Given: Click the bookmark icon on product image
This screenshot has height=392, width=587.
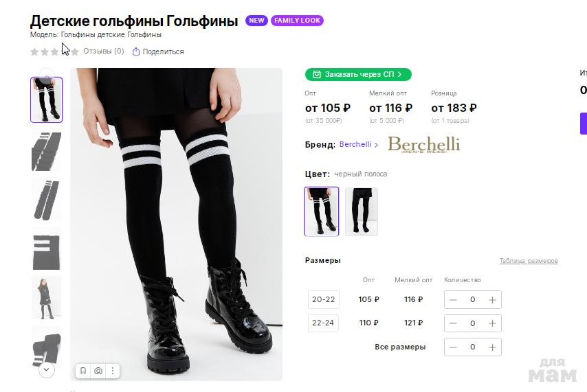Looking at the screenshot, I should coord(83,371).
